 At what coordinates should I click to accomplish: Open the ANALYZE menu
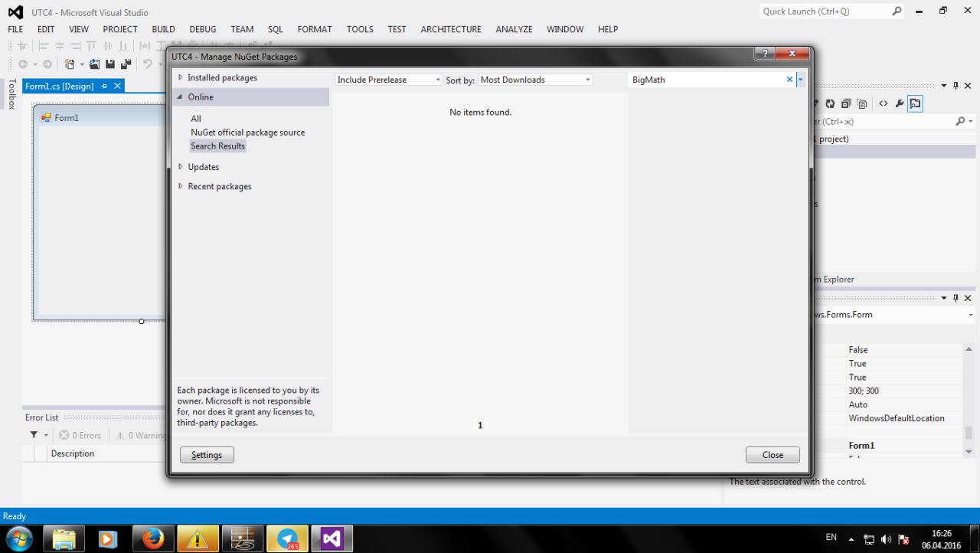tap(514, 29)
